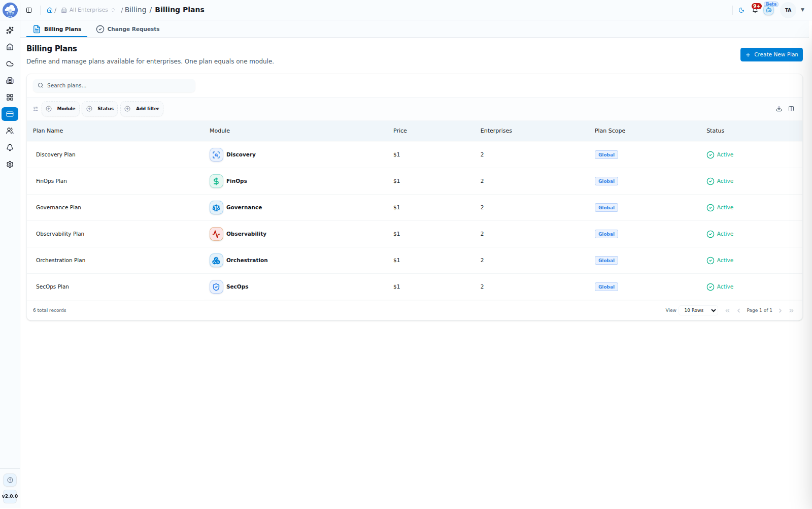Open the TA user avatar menu
The height and width of the screenshot is (509, 812).
[x=788, y=10]
